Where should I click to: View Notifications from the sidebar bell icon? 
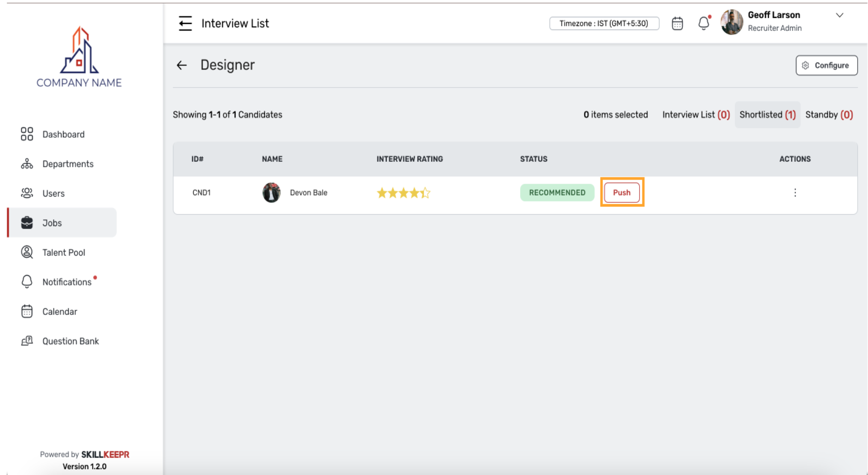tap(27, 282)
